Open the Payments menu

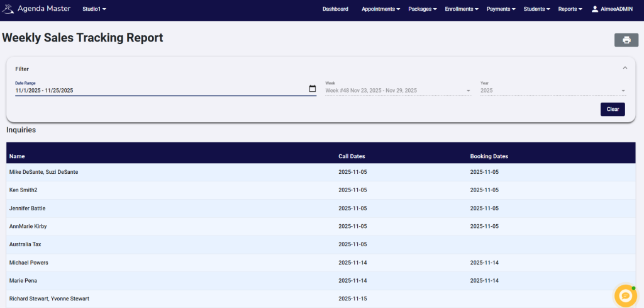(501, 9)
